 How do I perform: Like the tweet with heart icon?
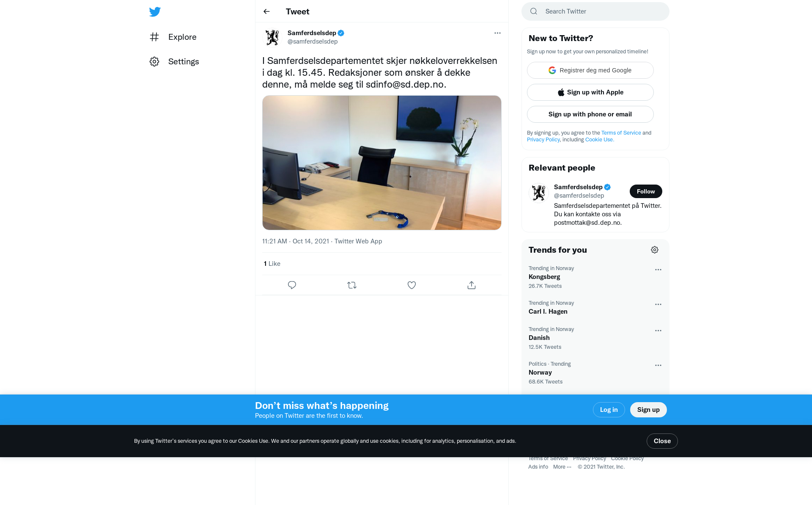411,285
